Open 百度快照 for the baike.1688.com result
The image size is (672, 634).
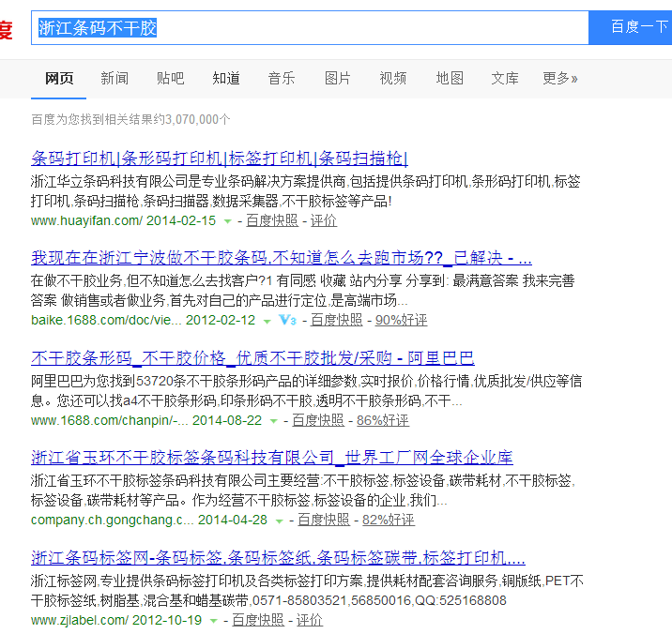[336, 320]
